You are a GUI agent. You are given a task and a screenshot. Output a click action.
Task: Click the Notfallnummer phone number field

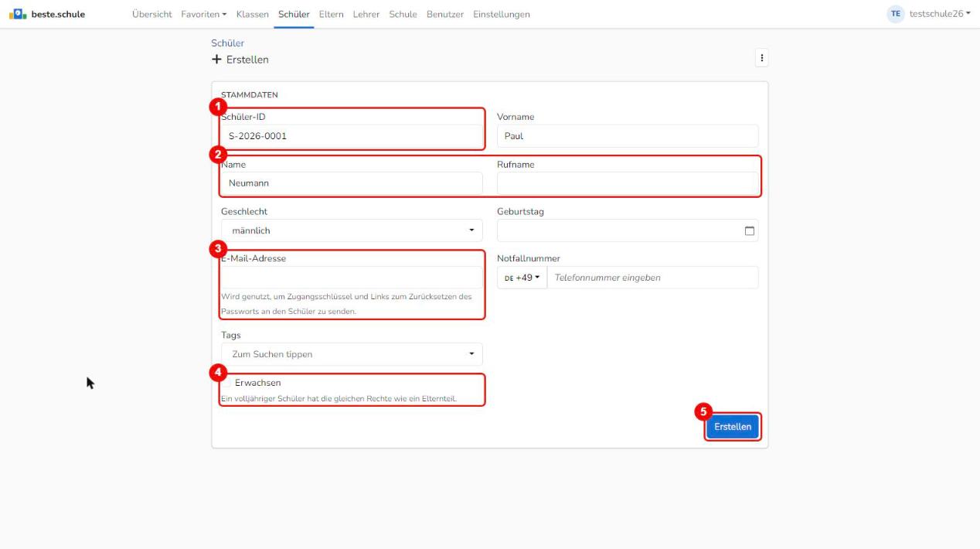click(653, 278)
